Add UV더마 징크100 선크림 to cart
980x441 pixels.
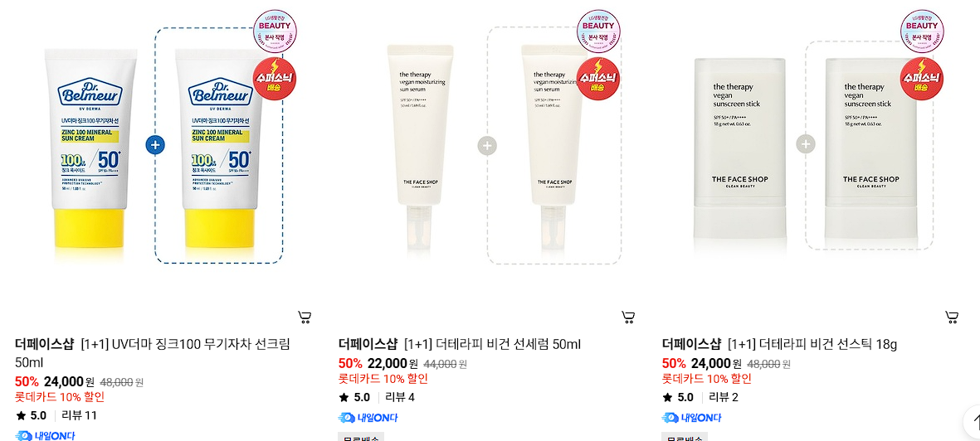point(305,317)
